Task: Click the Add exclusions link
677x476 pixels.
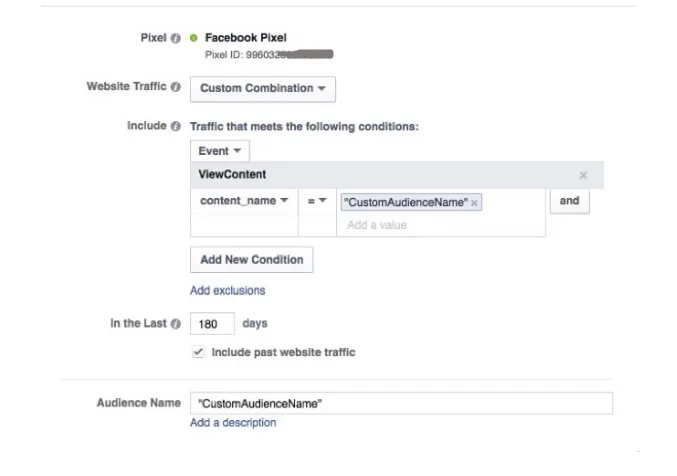Action: pyautogui.click(x=228, y=291)
